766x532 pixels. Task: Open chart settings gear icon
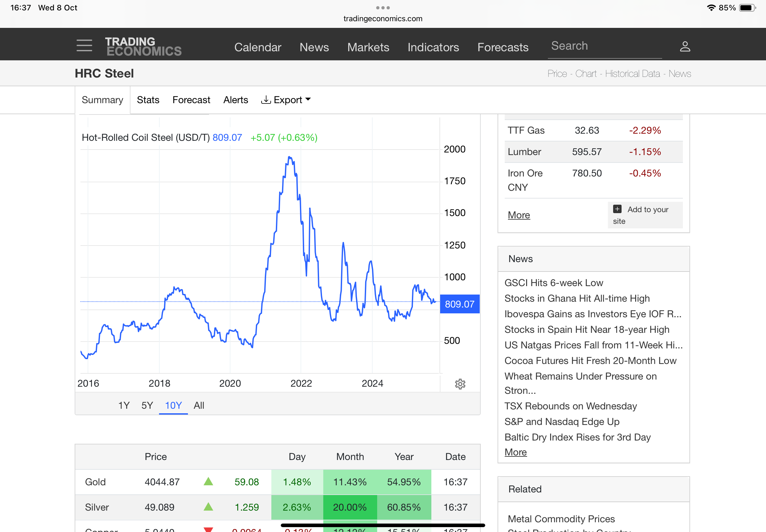coord(460,384)
